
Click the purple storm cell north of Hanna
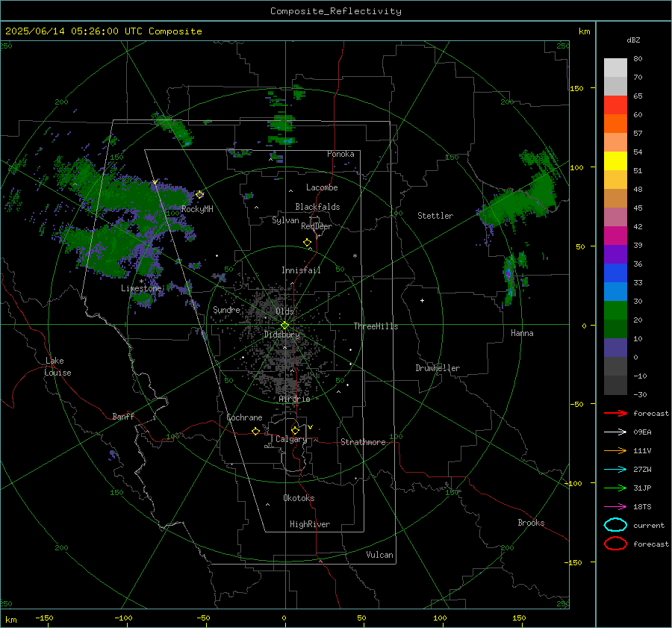[x=508, y=274]
